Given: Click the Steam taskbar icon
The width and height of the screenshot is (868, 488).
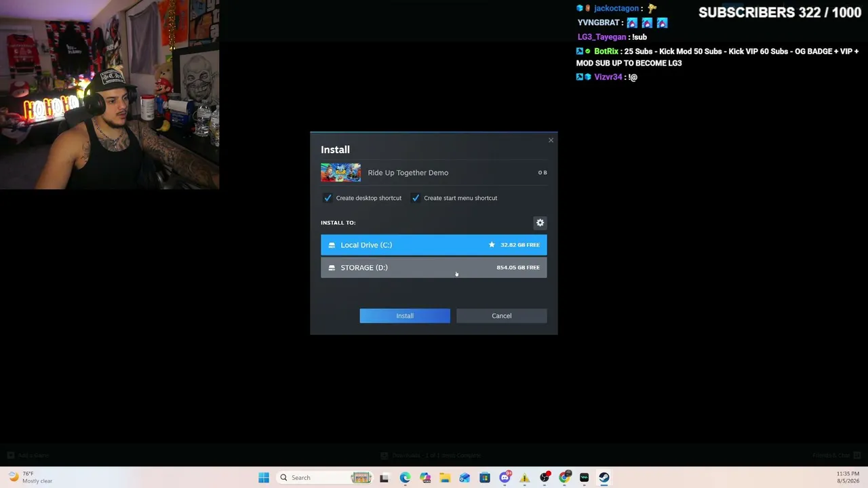Looking at the screenshot, I should (604, 478).
